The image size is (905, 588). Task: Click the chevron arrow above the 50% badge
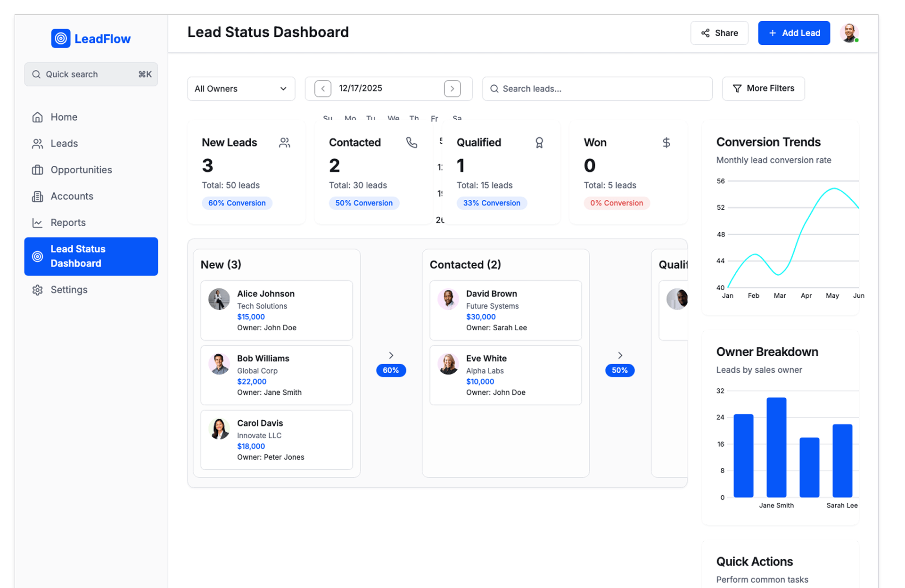(x=620, y=355)
